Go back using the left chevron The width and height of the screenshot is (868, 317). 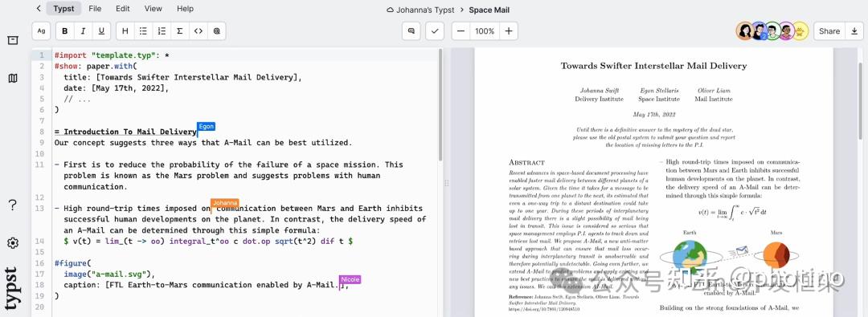[39, 8]
